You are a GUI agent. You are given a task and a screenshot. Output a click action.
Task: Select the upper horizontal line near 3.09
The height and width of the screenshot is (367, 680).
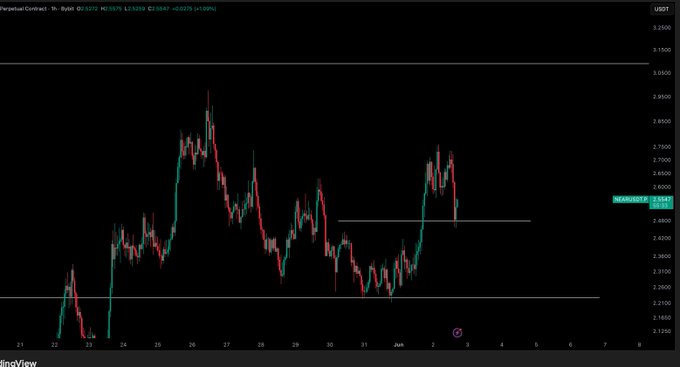[324, 64]
